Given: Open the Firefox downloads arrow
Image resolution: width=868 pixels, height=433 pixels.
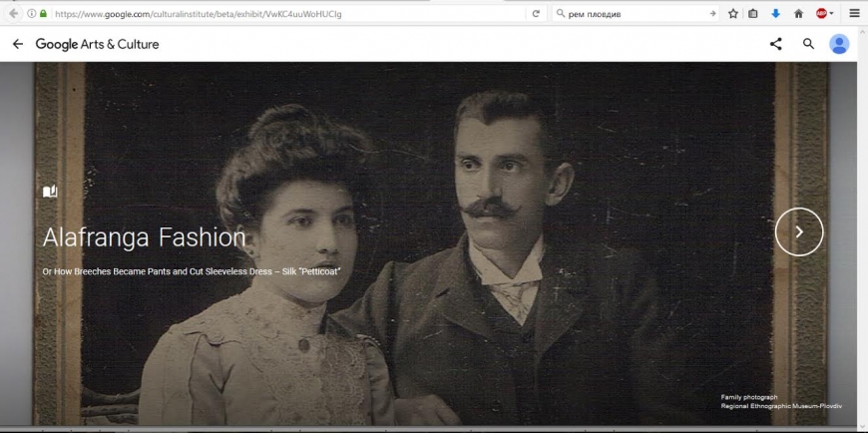Looking at the screenshot, I should pyautogui.click(x=775, y=13).
